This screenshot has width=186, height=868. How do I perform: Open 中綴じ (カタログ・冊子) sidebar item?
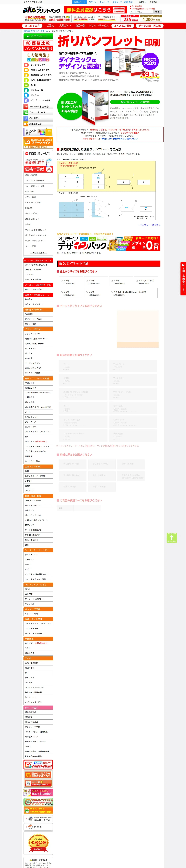click(38, 70)
